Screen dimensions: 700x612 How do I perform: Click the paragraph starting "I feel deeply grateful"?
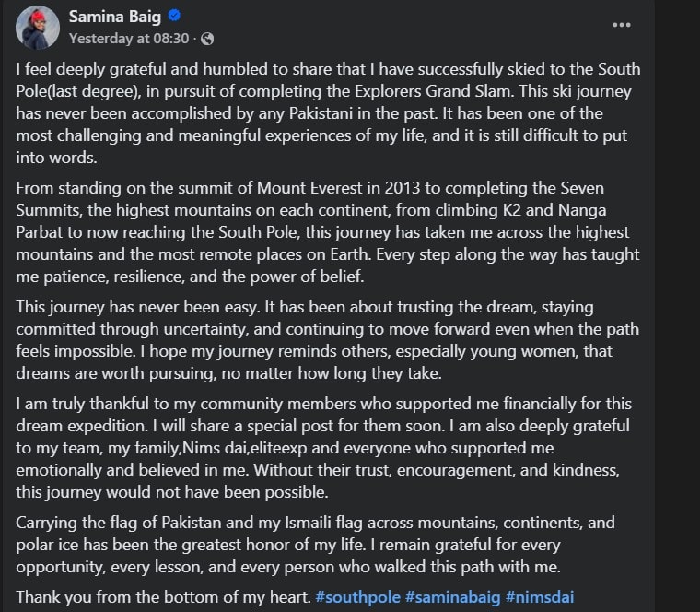328,114
